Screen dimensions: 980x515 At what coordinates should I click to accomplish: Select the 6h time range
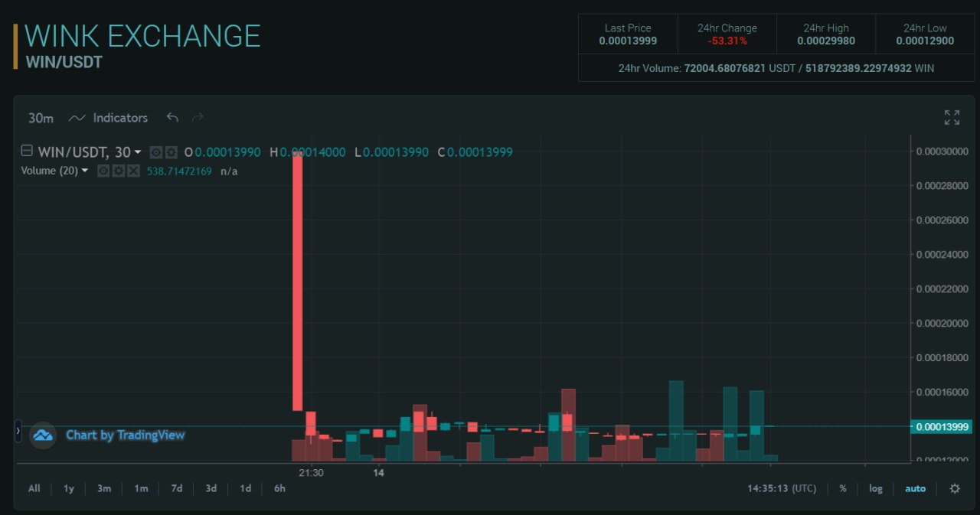279,488
